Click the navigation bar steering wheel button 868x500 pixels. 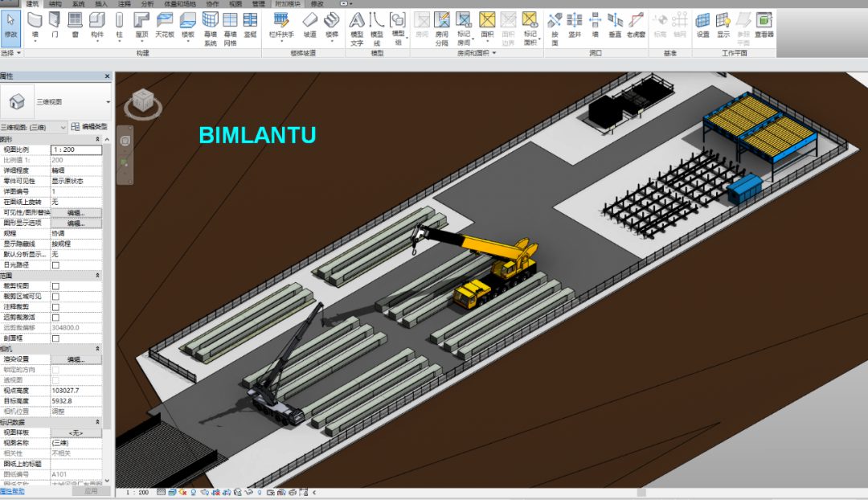pyautogui.click(x=125, y=141)
